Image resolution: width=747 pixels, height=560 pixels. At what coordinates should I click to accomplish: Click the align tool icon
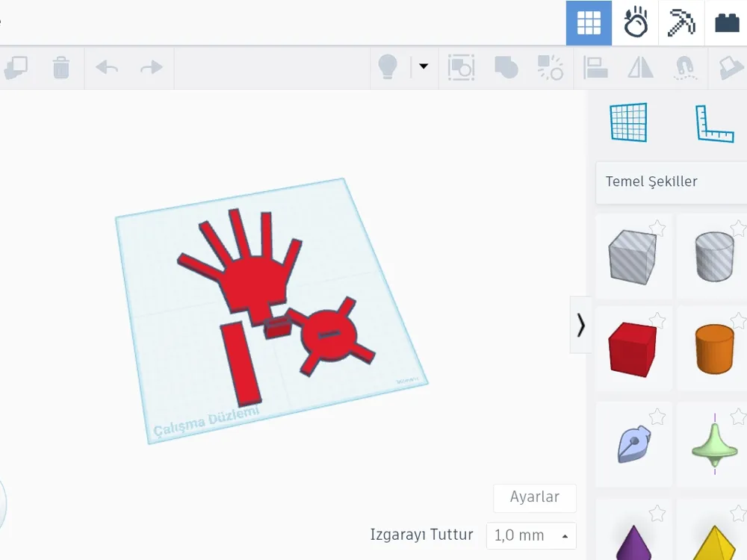click(x=595, y=67)
